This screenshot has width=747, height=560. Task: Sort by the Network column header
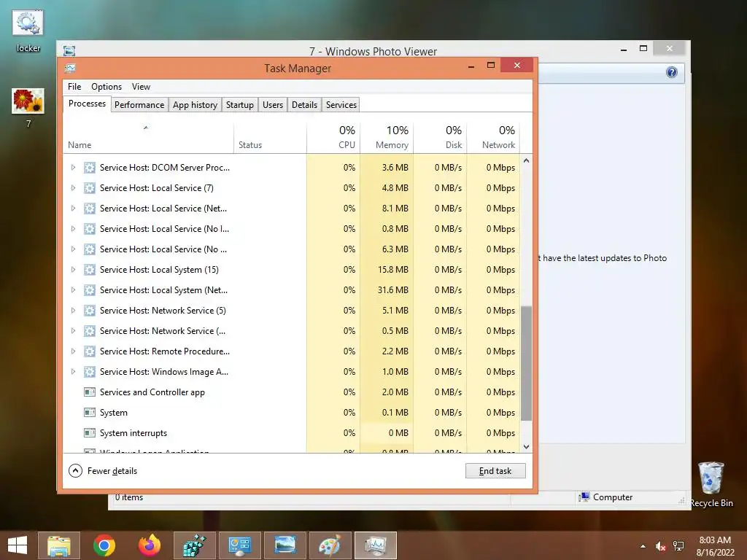(493, 138)
